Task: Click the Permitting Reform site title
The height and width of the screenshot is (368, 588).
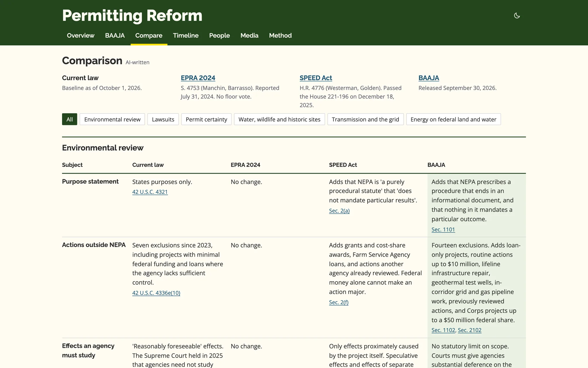Action: 132,16
